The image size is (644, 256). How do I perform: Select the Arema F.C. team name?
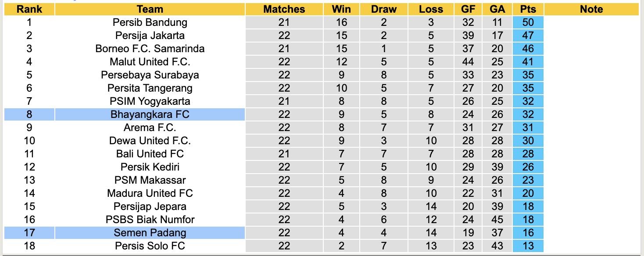[150, 128]
